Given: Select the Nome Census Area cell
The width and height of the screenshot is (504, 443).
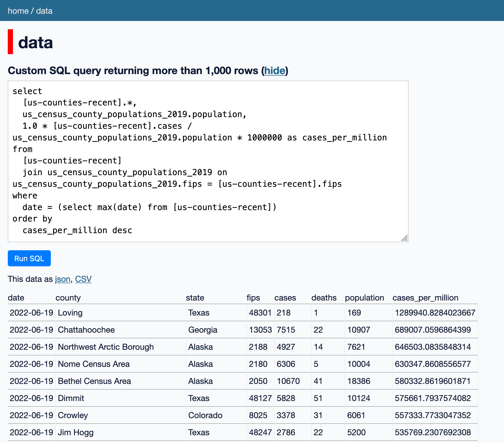Looking at the screenshot, I should [121, 364].
